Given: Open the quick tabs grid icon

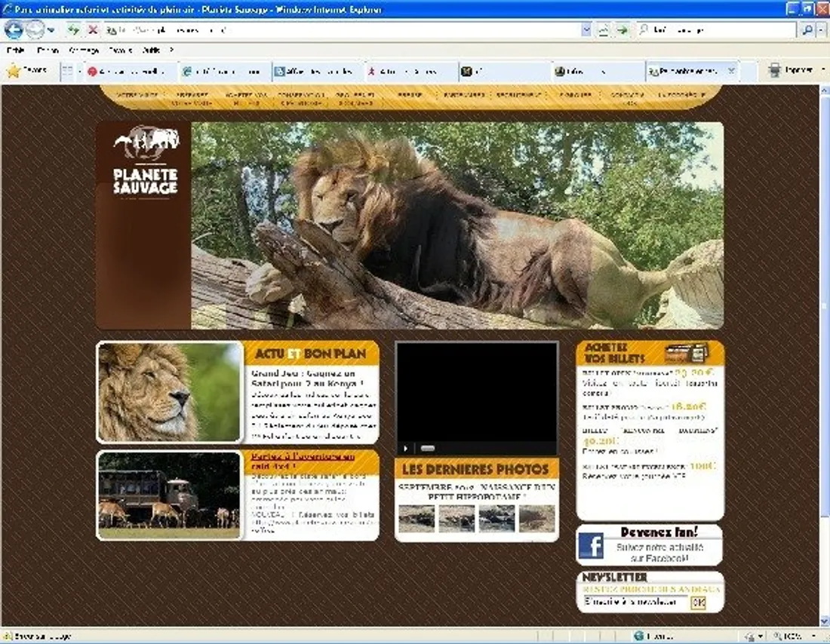Looking at the screenshot, I should pos(67,71).
